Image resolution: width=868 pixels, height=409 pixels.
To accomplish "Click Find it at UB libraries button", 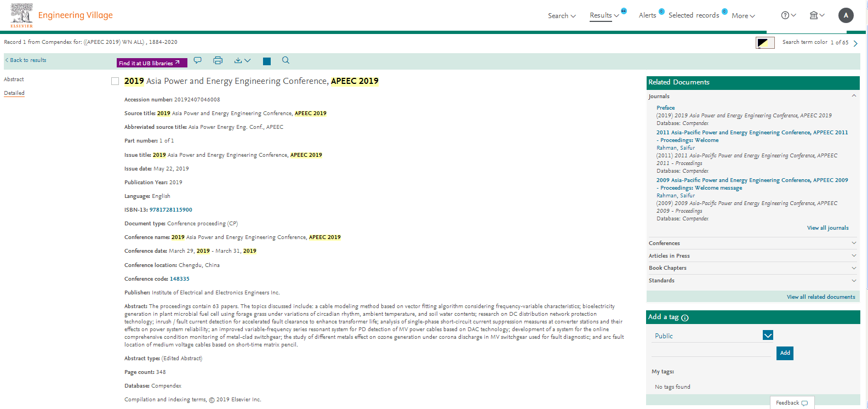I will (x=152, y=63).
